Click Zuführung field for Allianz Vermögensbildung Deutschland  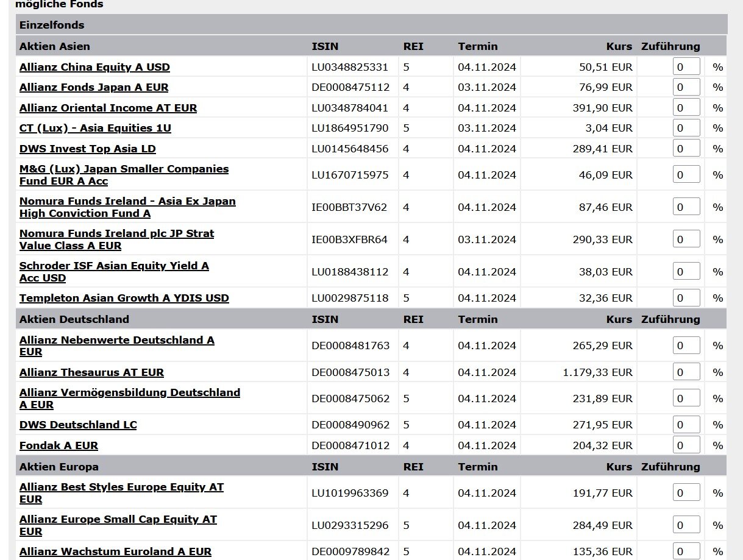tap(686, 399)
